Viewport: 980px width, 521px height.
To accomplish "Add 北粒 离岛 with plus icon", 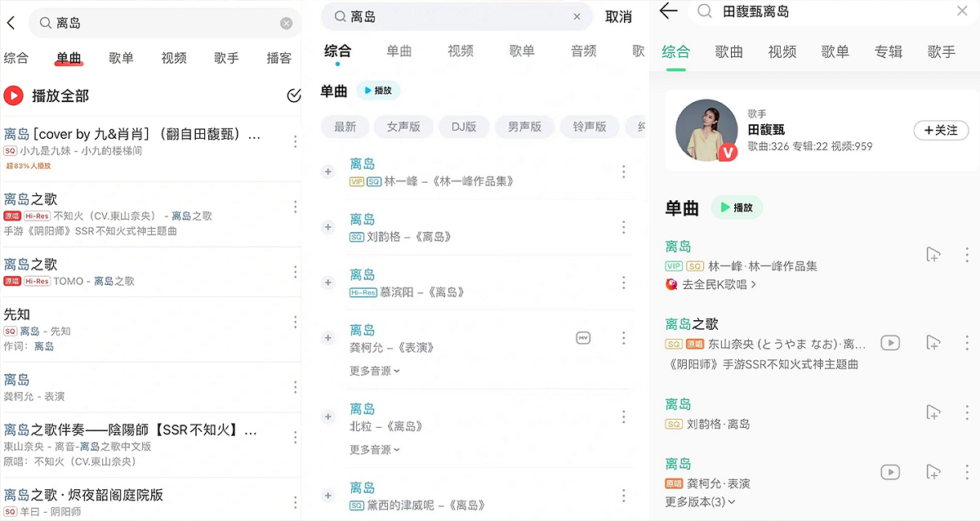I will (328, 416).
